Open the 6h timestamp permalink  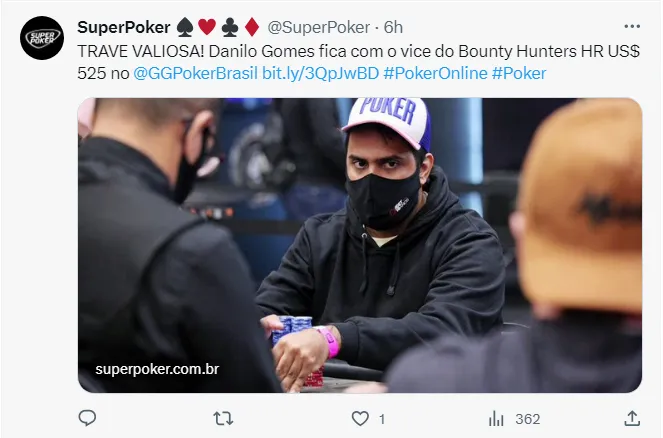[x=393, y=27]
